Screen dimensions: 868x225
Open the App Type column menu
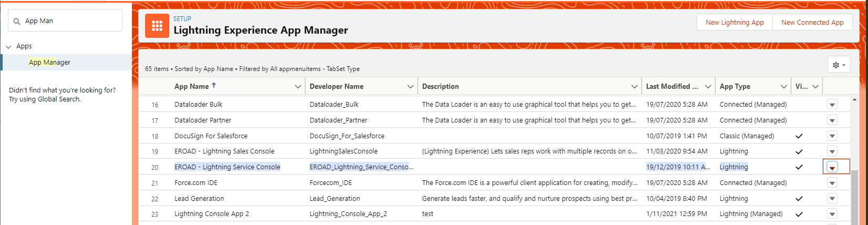(x=784, y=87)
